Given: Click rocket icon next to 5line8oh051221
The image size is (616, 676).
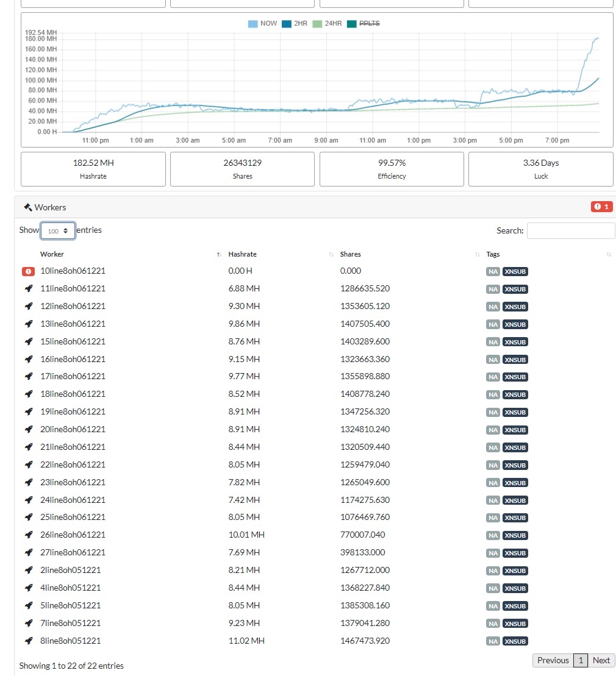Looking at the screenshot, I should pos(29,606).
